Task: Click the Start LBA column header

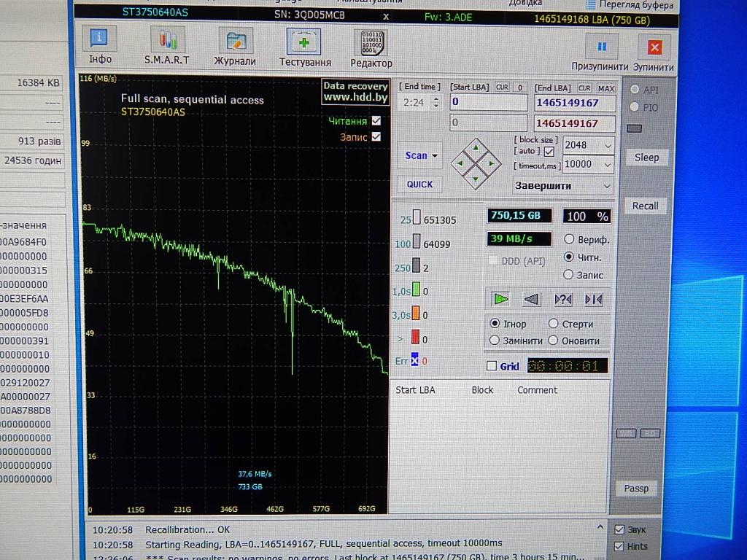Action: pyautogui.click(x=415, y=389)
